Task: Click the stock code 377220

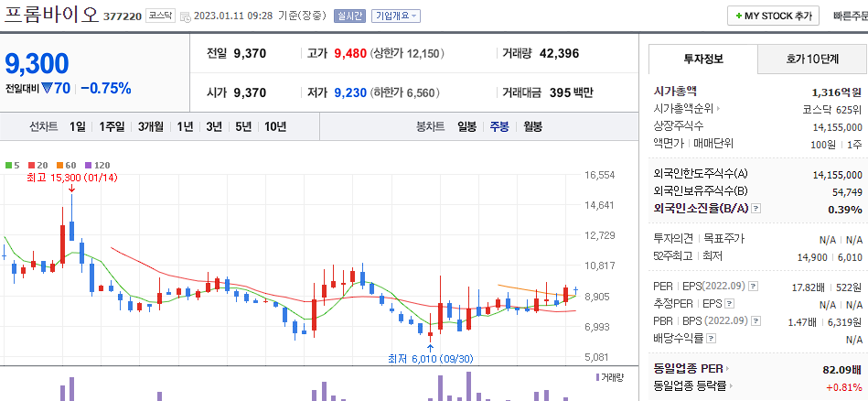Action: (x=123, y=16)
